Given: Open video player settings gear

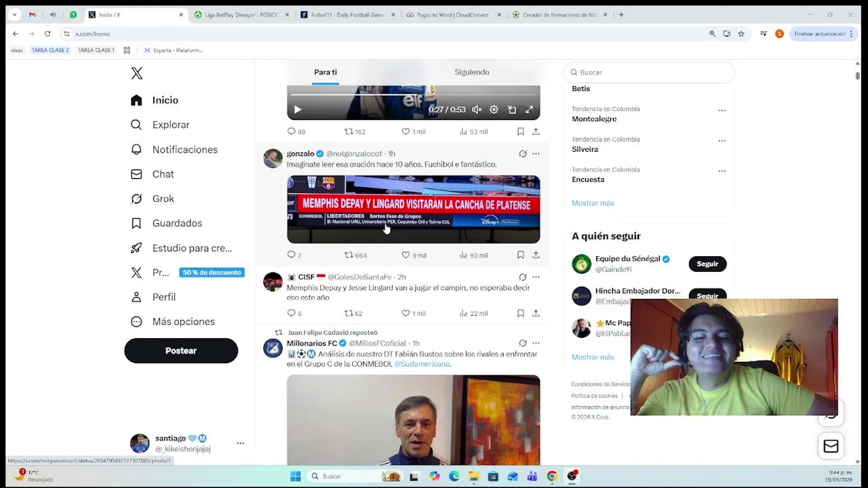Looking at the screenshot, I should point(494,110).
